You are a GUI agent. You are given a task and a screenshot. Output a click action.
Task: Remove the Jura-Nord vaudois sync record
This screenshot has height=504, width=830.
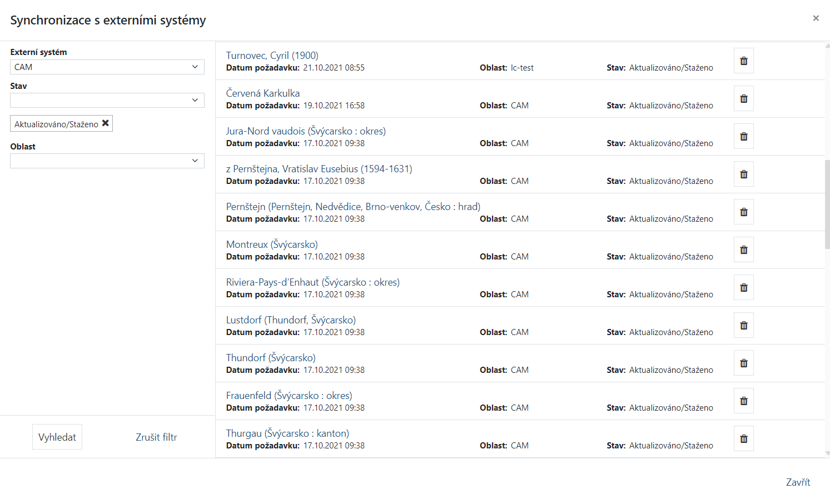pos(743,137)
